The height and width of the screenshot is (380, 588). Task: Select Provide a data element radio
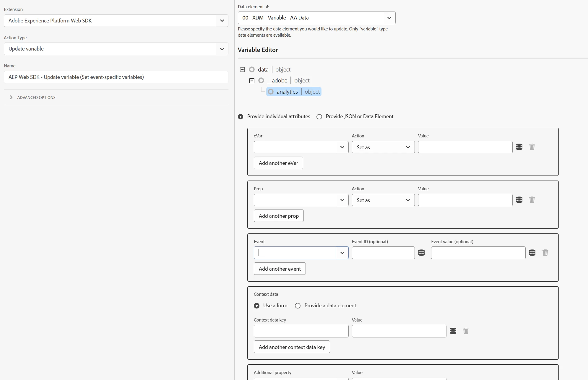[298, 306]
